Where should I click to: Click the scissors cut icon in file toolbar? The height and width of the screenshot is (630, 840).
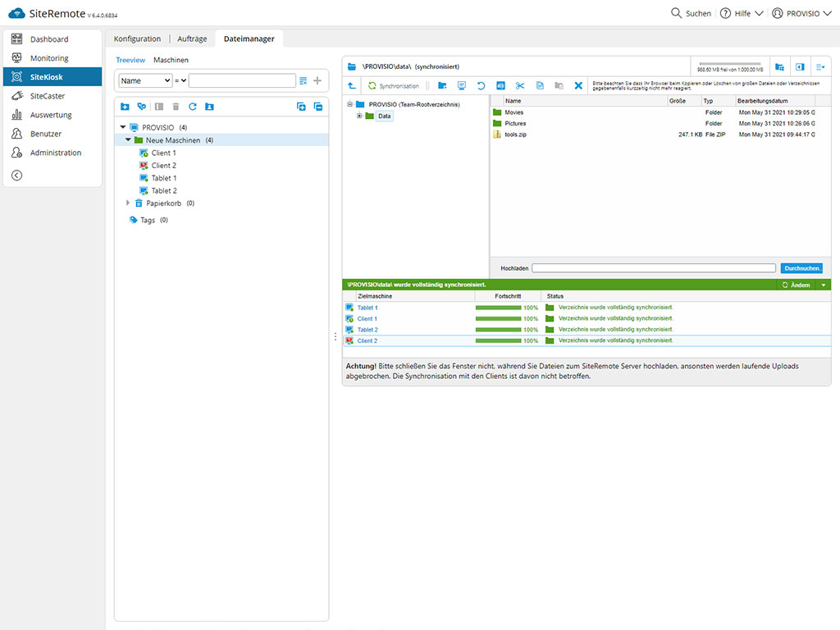pos(519,85)
